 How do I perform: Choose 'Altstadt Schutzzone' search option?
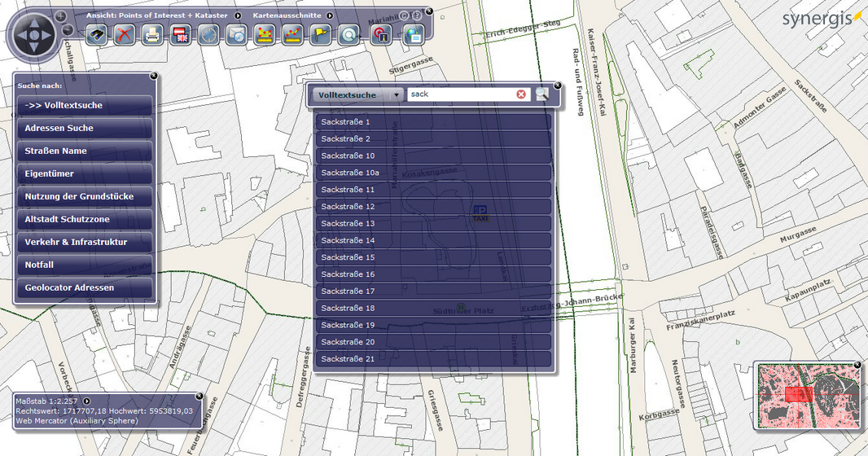[x=83, y=219]
